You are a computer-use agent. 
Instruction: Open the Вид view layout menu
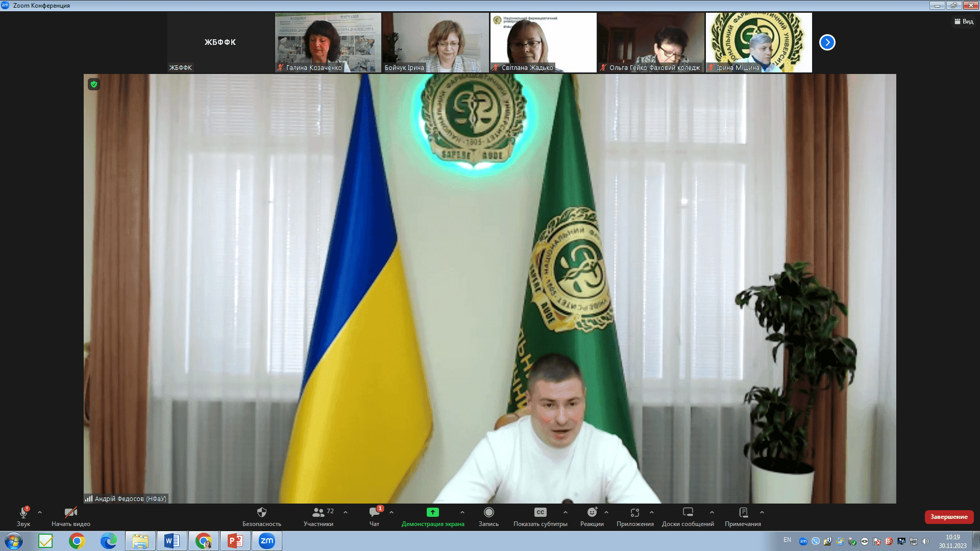(964, 21)
